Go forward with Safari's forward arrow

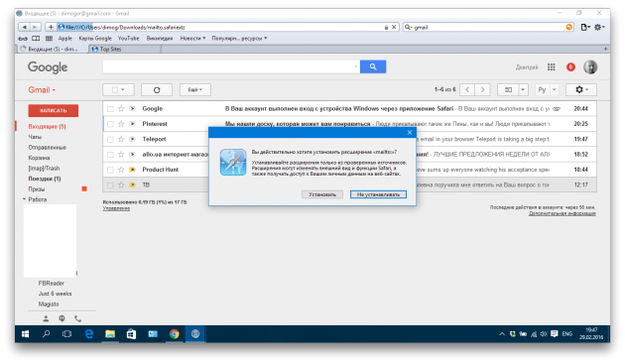coord(35,27)
